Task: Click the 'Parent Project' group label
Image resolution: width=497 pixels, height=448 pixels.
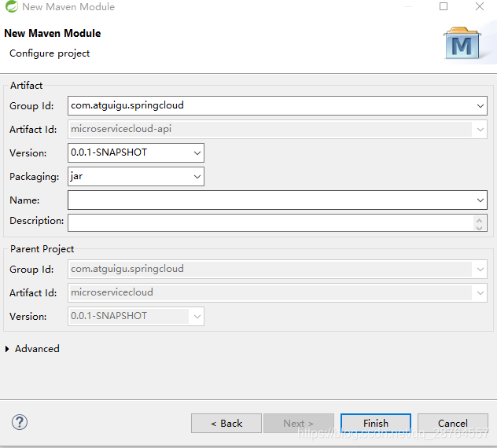Action: [42, 249]
